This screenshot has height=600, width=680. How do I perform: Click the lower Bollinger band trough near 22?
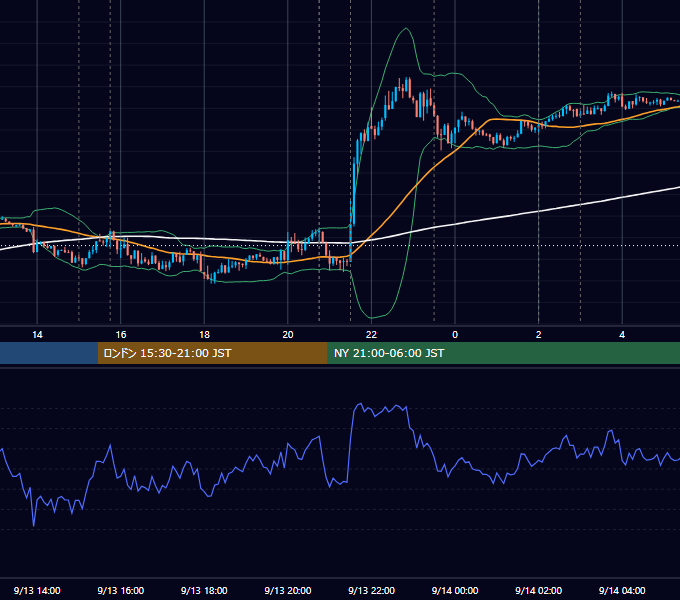point(371,317)
